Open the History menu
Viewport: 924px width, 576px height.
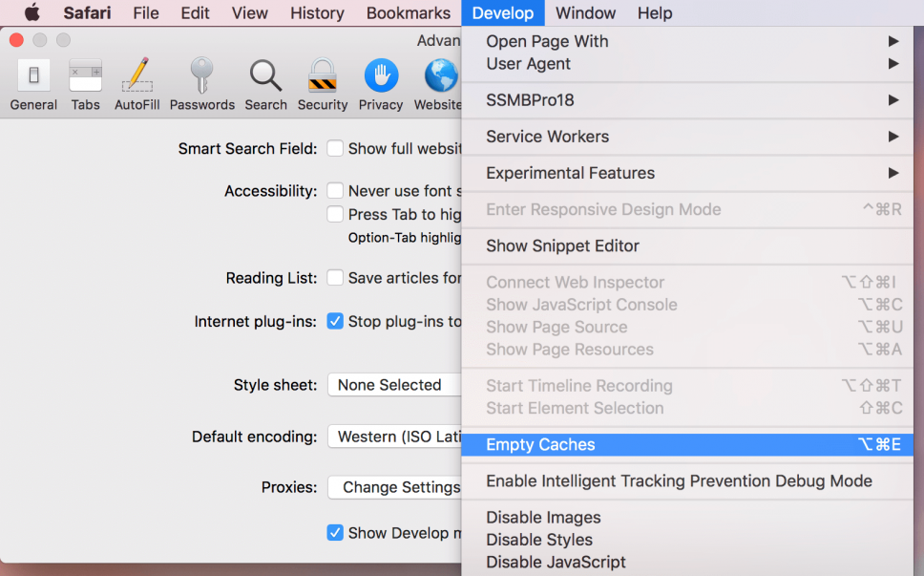317,13
